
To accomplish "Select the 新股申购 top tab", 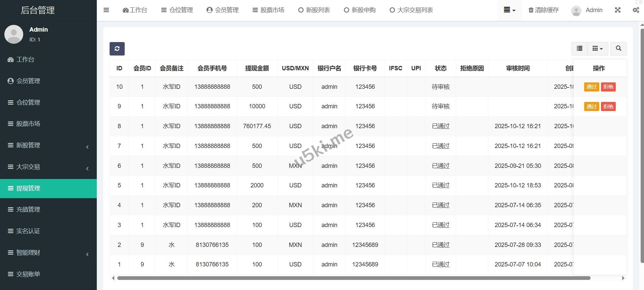I will pos(360,10).
